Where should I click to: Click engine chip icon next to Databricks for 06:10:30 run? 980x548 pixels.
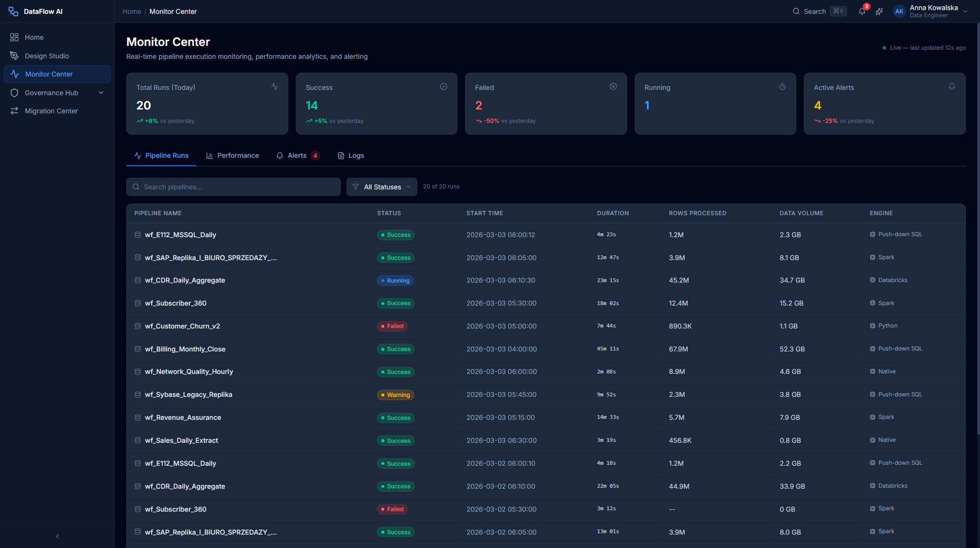point(872,280)
